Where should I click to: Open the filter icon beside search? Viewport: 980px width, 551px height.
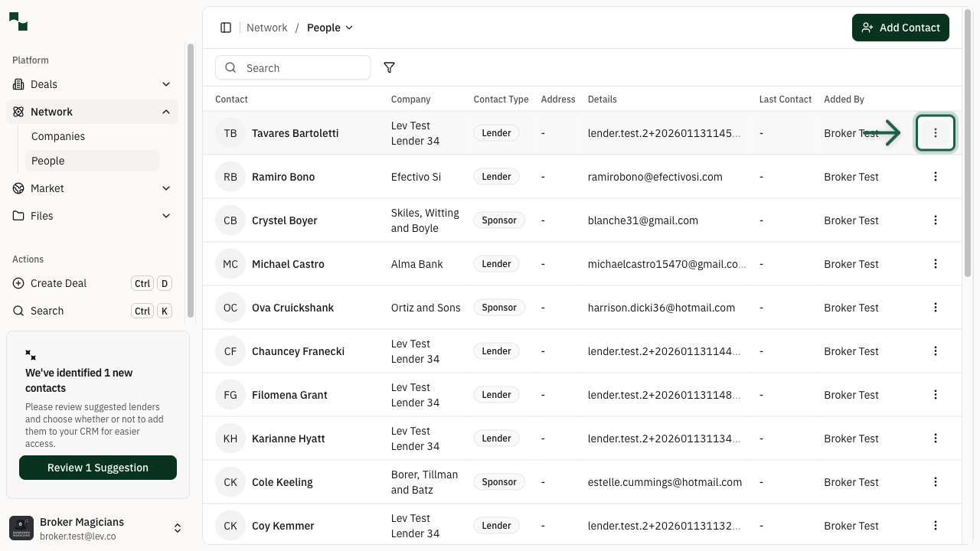[x=389, y=67]
